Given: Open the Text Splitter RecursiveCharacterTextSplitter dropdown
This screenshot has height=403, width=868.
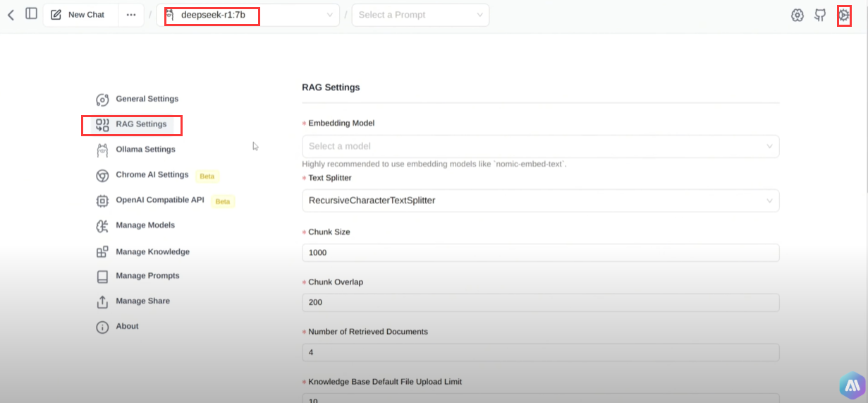Looking at the screenshot, I should 541,200.
